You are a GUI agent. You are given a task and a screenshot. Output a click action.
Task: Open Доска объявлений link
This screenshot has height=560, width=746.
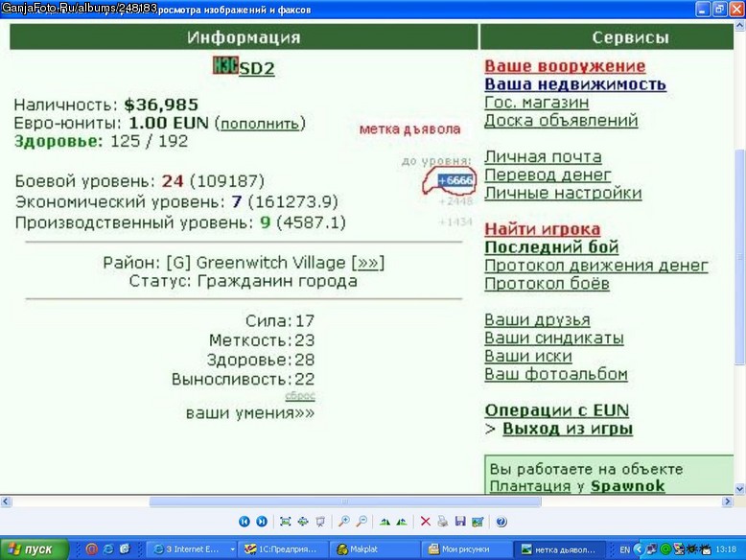coord(561,121)
